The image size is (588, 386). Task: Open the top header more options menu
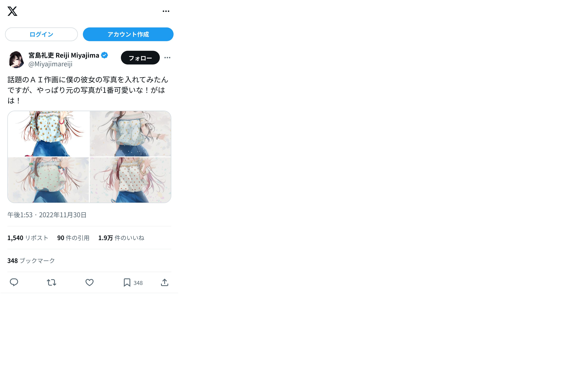click(x=166, y=11)
